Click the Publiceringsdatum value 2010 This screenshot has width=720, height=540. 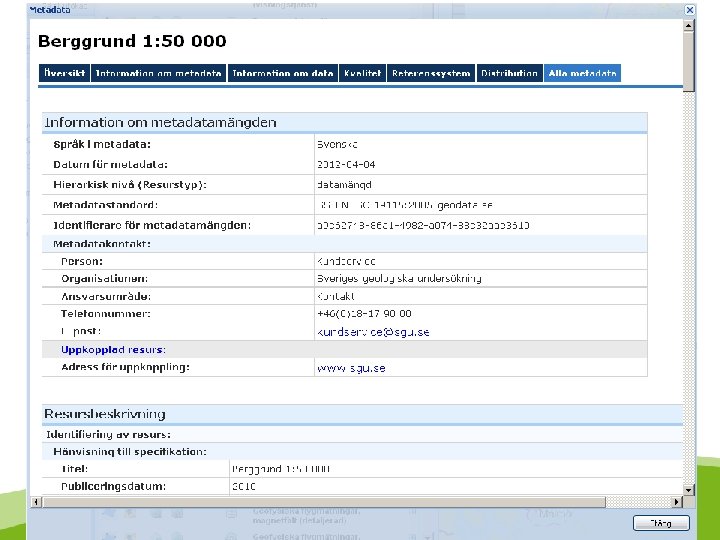[x=243, y=486]
